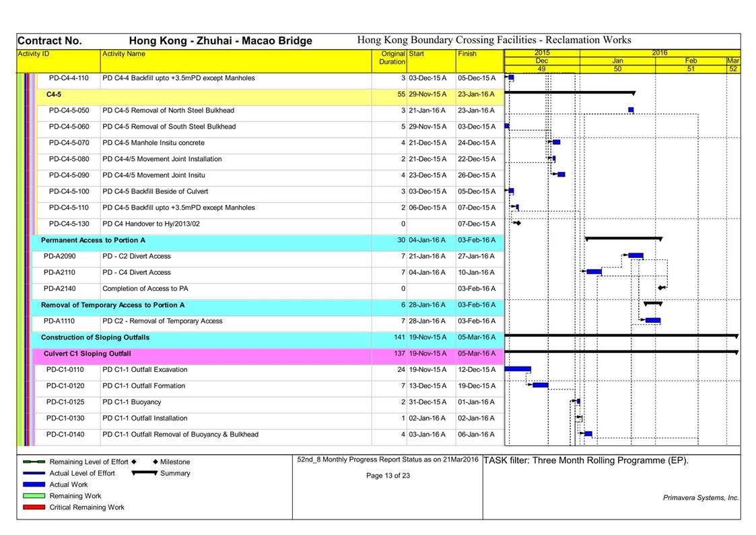
Task: Select activity PD - C2 Divert Access
Action: coord(137,256)
